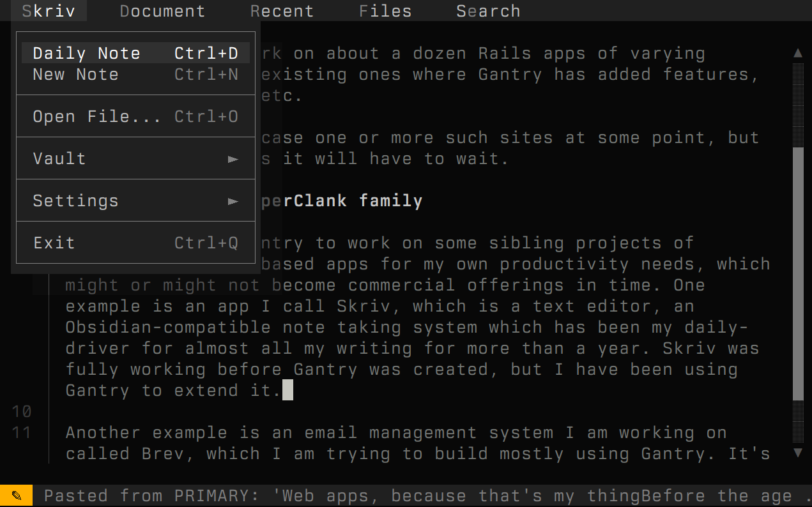
Task: Choose Exit from the Skriv menu
Action: click(x=135, y=243)
